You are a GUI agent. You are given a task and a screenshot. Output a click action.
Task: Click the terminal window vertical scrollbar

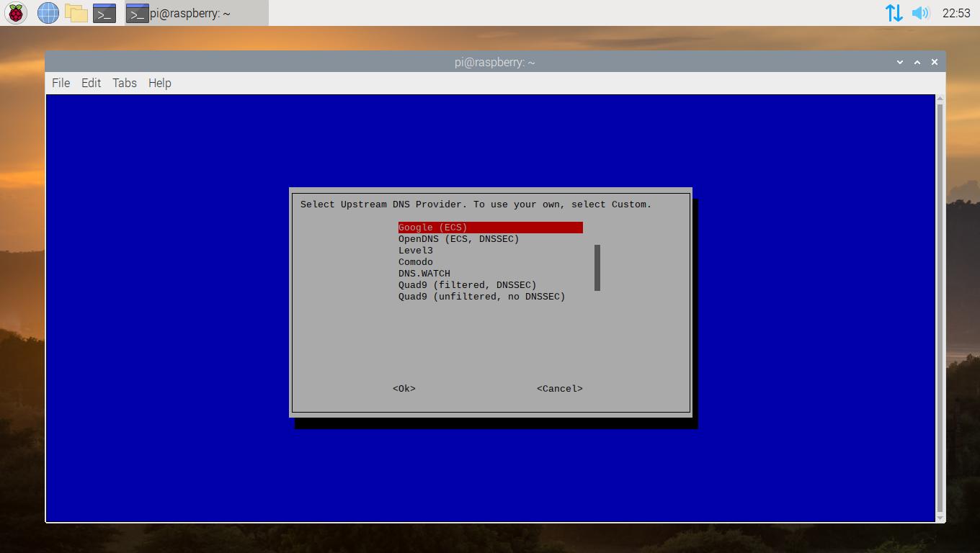click(940, 306)
